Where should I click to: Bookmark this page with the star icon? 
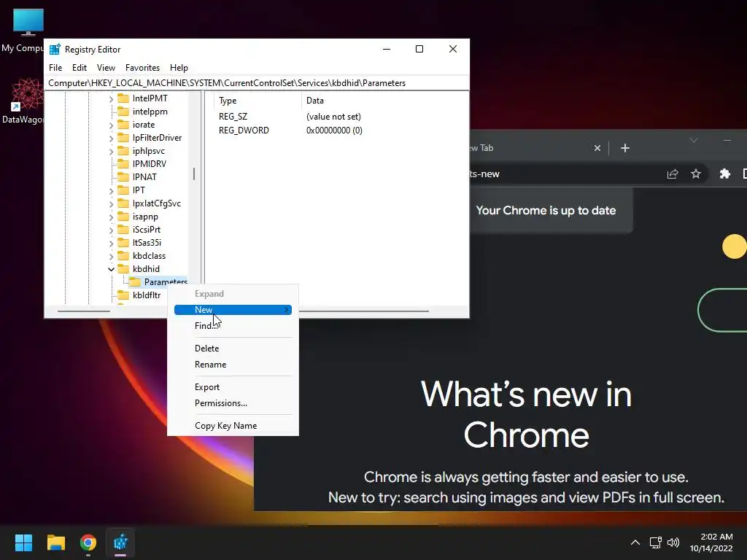[695, 174]
